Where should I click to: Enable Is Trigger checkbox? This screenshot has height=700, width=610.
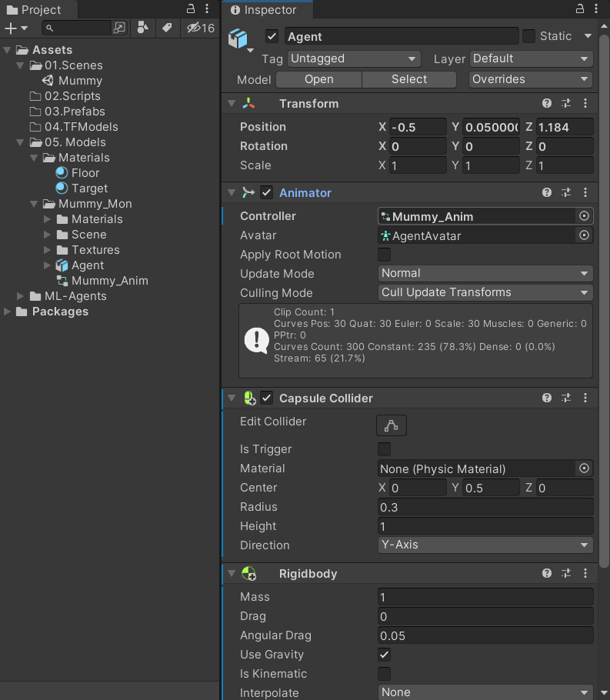384,449
